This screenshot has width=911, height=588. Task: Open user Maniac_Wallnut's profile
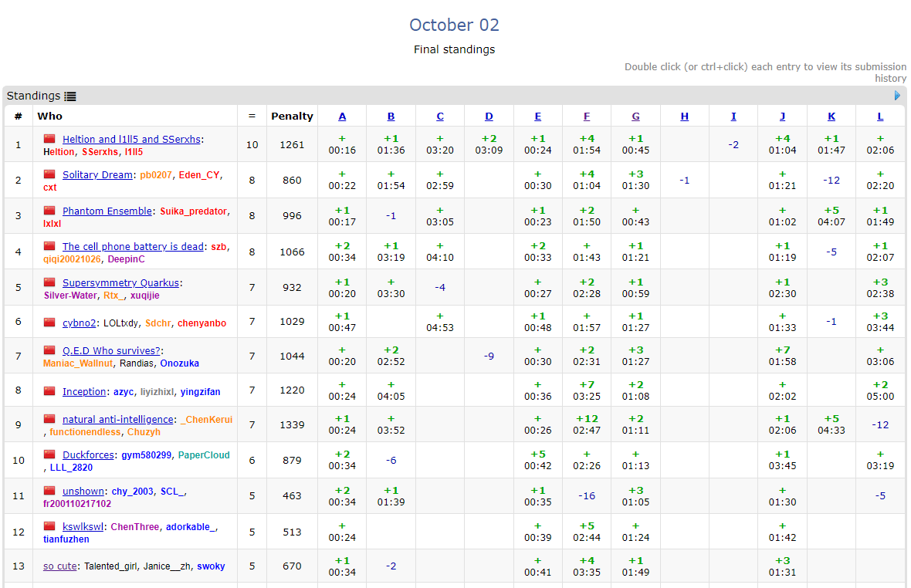78,363
